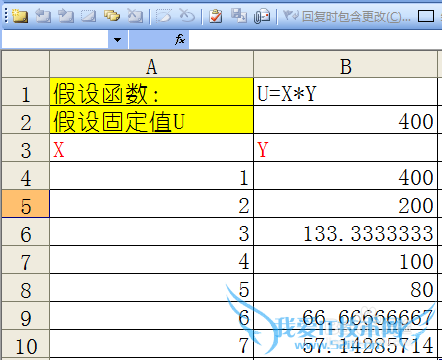Click cell with value 80

346,288
